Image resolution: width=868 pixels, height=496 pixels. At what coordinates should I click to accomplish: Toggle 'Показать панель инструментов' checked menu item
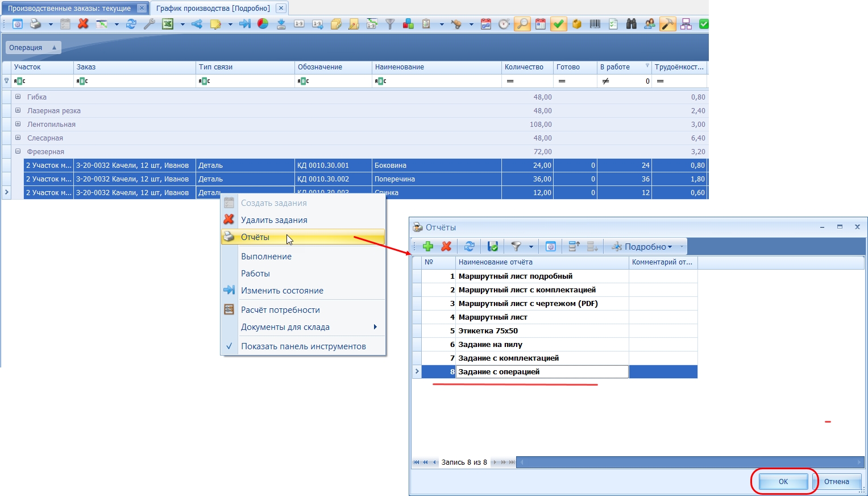tap(303, 346)
